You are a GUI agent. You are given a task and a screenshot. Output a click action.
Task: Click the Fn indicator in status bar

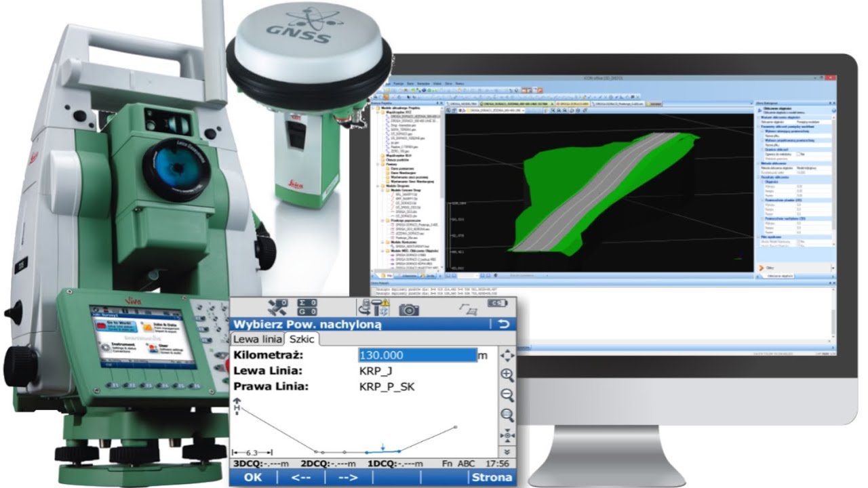(447, 464)
